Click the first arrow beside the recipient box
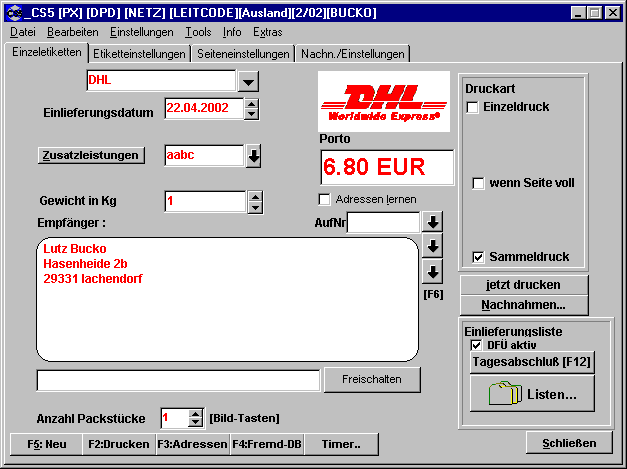 click(x=432, y=246)
